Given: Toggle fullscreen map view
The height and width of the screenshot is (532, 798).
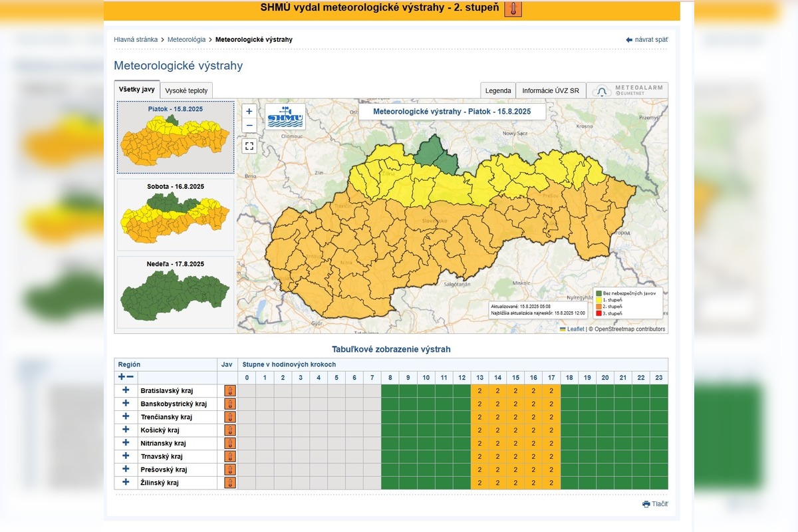Looking at the screenshot, I should (249, 146).
